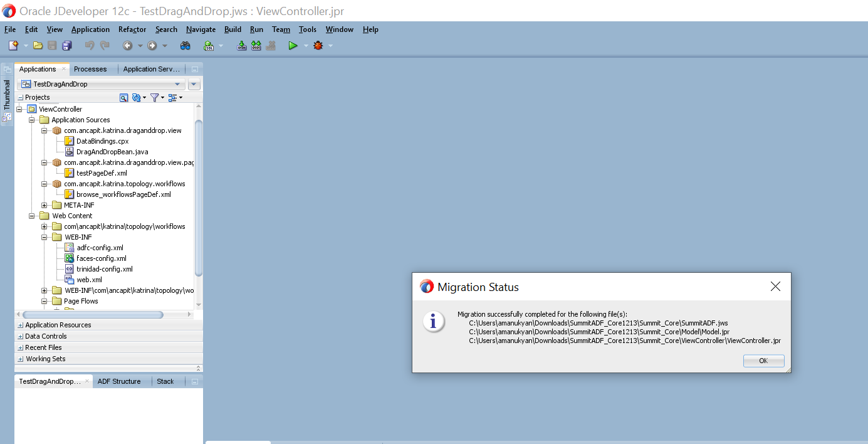Expand the Application Resources section

[21, 325]
